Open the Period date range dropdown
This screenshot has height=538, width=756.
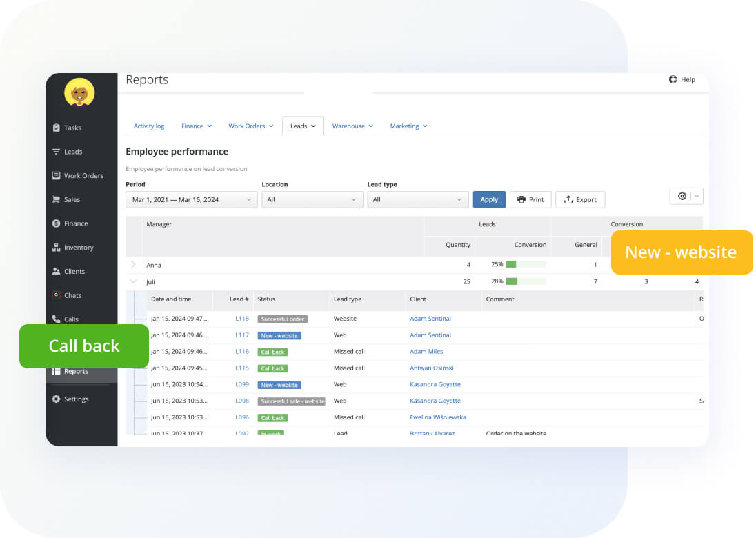tap(191, 199)
